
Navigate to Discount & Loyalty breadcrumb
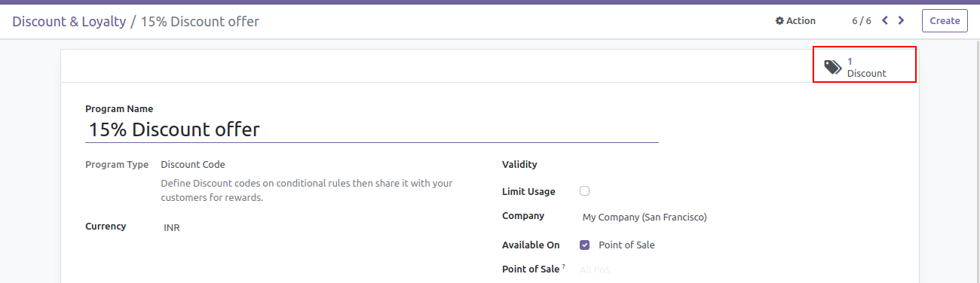[69, 21]
